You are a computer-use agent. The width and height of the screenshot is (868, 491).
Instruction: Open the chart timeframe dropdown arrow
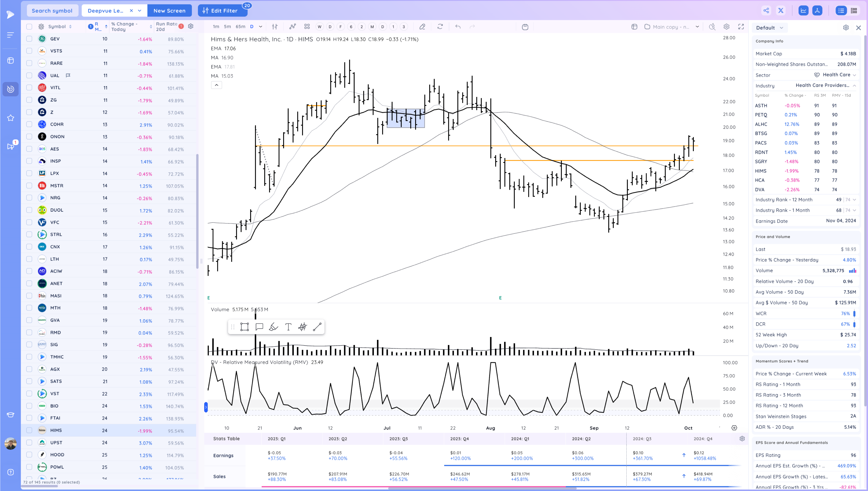pos(260,27)
